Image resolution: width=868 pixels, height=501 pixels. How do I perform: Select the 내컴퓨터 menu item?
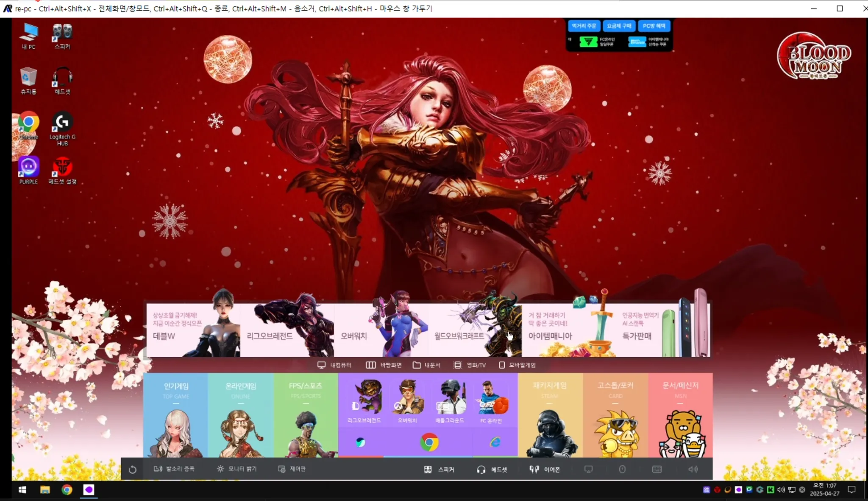coord(334,365)
